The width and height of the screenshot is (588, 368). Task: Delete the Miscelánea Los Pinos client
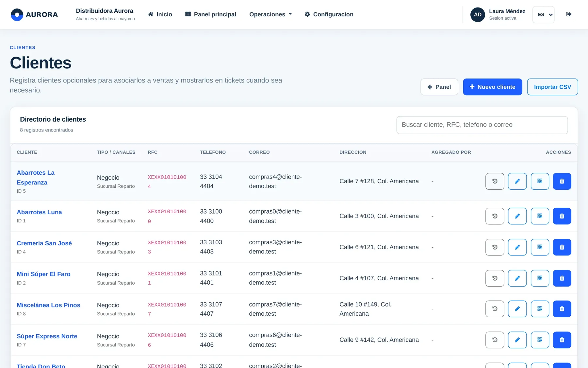click(x=562, y=309)
